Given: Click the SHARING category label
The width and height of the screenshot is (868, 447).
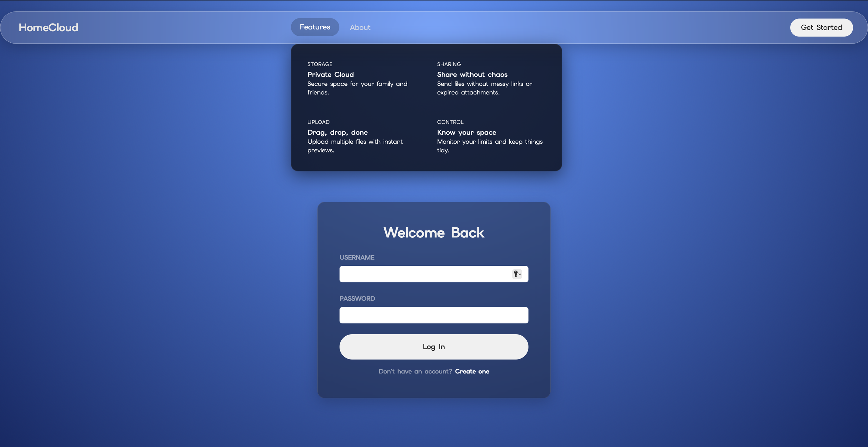Looking at the screenshot, I should [449, 64].
